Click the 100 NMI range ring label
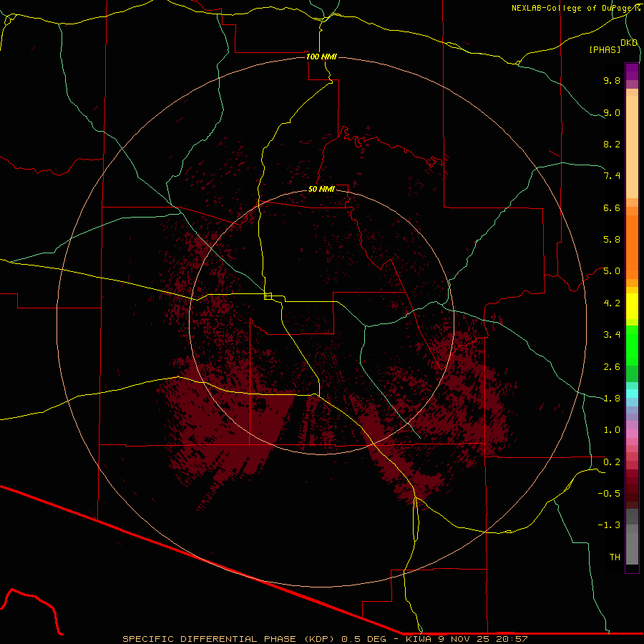644x644 pixels. 321,57
